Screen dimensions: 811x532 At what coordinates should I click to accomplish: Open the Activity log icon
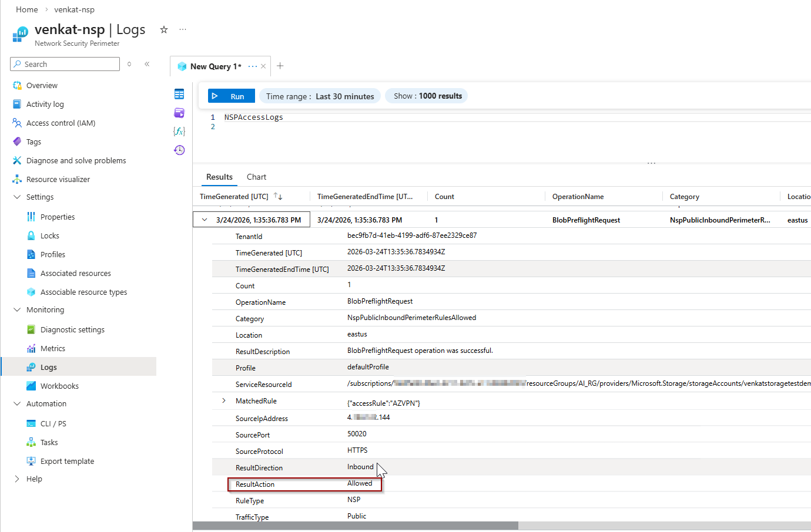pyautogui.click(x=17, y=105)
